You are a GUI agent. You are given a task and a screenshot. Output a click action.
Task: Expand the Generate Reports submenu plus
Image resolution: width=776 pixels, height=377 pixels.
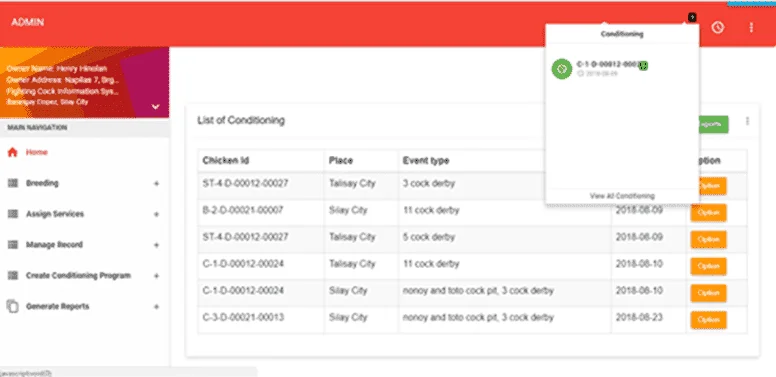pyautogui.click(x=156, y=307)
